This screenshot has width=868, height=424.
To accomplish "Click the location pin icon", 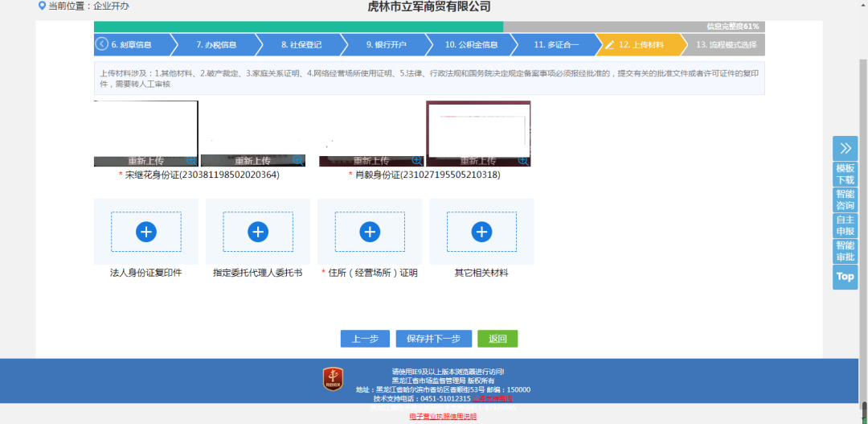I will (42, 6).
